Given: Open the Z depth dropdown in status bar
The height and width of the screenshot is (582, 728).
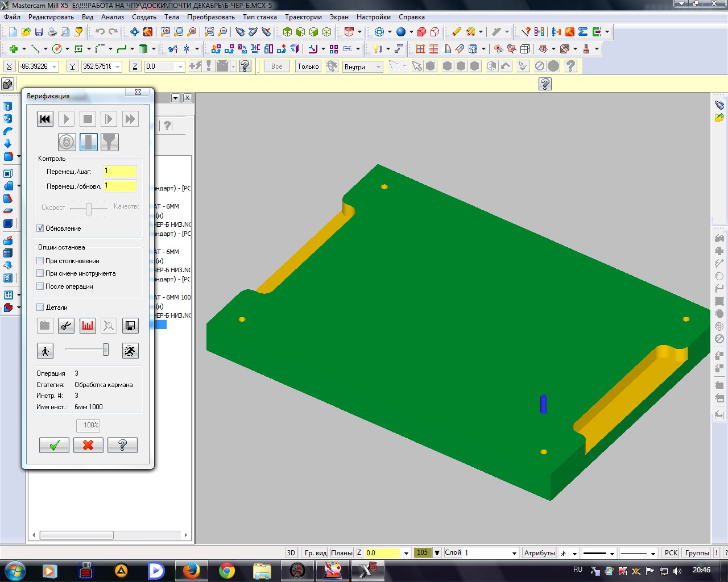Looking at the screenshot, I should [x=406, y=553].
